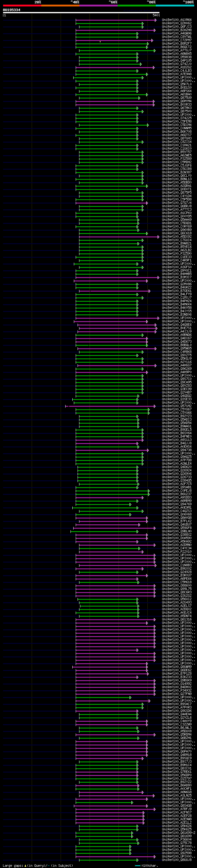The image size is (197, 868).
Task: Select the UniRef100_Q6FJI3 label
Action: pyautogui.click(x=177, y=26)
